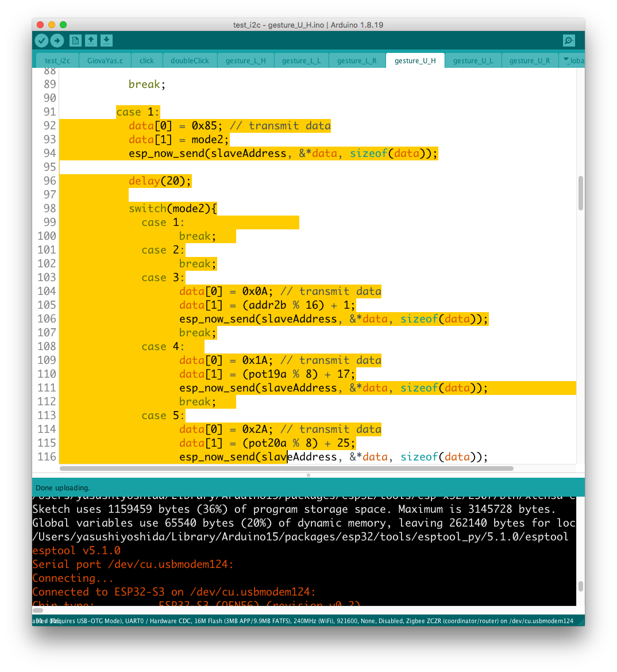Create a new sketch with New icon
Image resolution: width=617 pixels, height=672 pixels.
(75, 40)
